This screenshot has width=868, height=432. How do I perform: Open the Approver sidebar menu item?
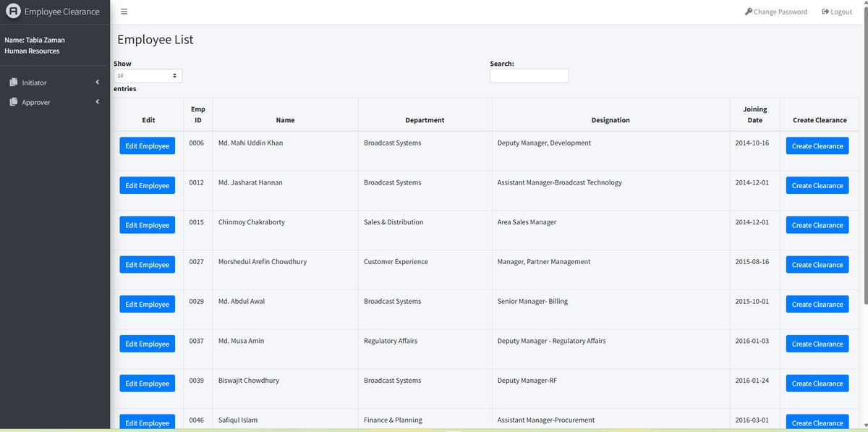tap(36, 102)
